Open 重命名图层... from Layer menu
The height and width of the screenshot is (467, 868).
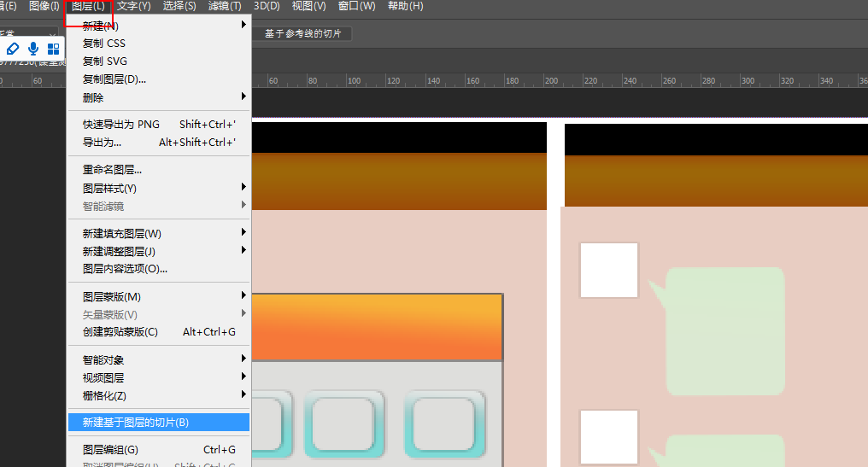[112, 170]
